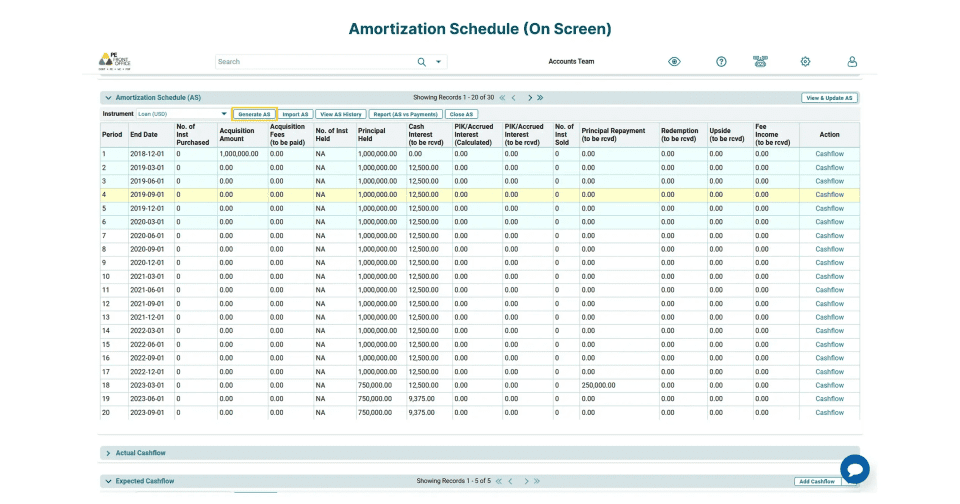Image resolution: width=960 pixels, height=504 pixels.
Task: Click the Add Cashflow button
Action: coord(817,481)
